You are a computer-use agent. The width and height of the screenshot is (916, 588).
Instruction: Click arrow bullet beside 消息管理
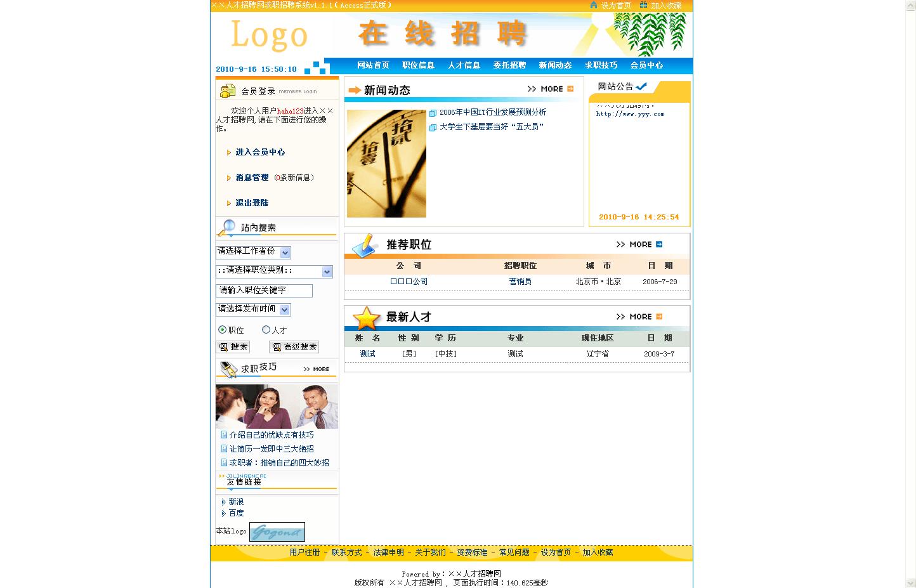click(229, 178)
